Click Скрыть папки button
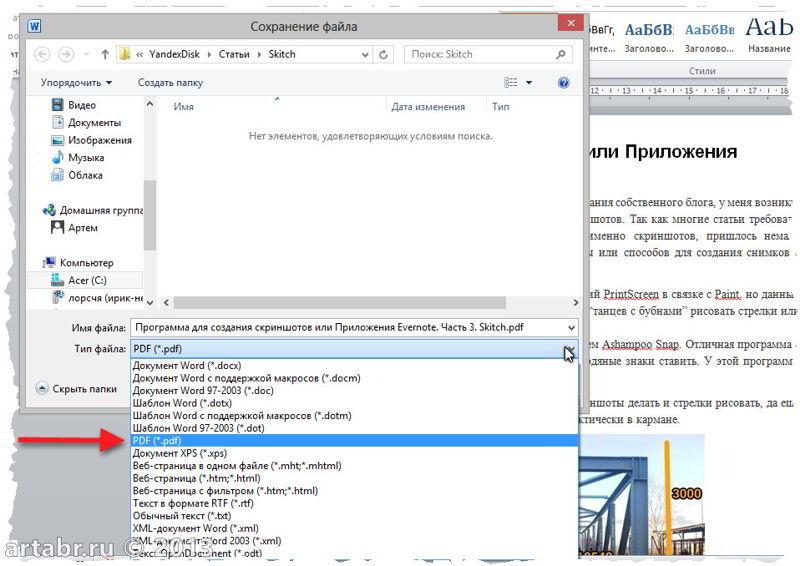800x566 pixels. click(x=76, y=389)
